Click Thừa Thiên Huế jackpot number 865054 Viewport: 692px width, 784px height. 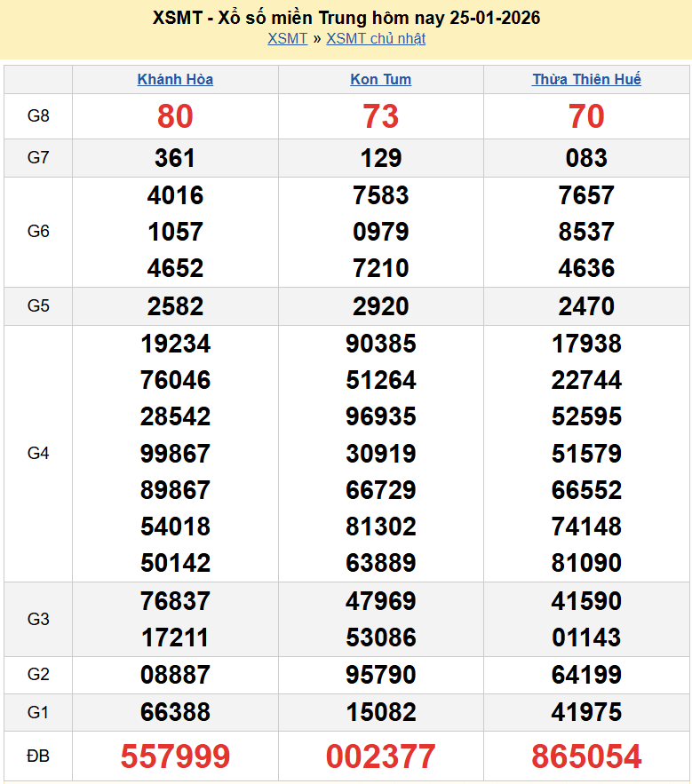[586, 756]
